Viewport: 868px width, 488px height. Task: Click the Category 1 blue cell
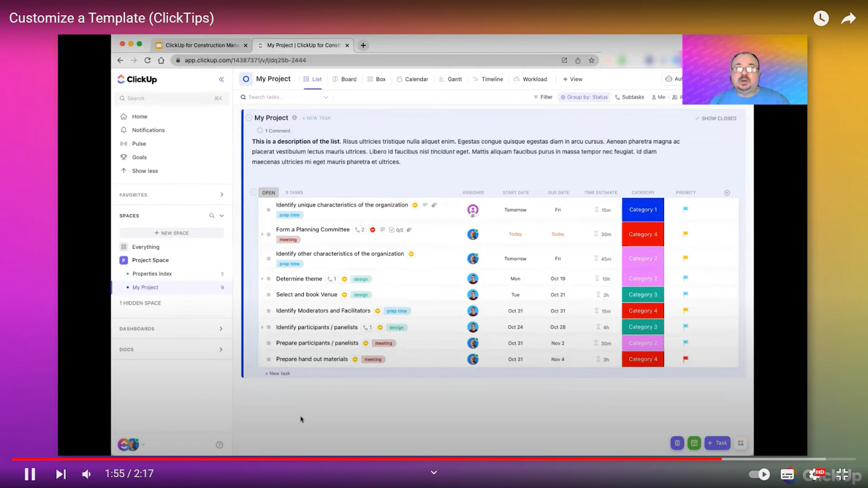(643, 210)
